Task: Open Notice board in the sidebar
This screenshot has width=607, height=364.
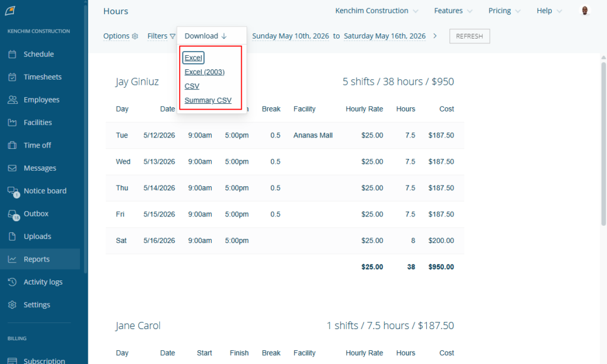Action: point(45,191)
